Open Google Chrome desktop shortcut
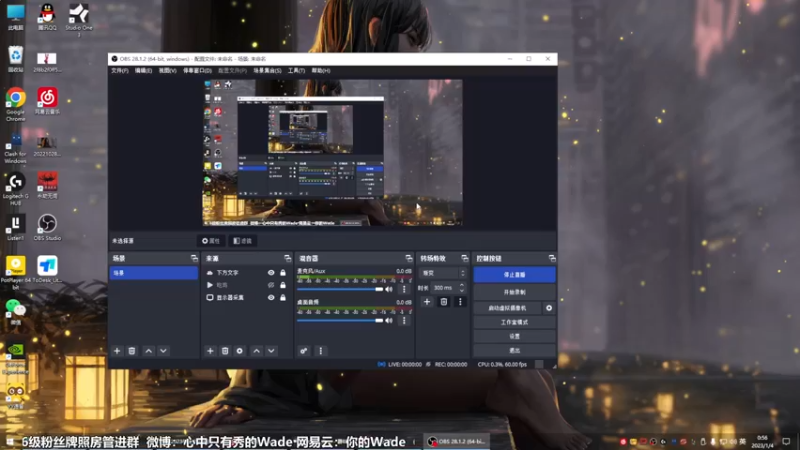800x450 pixels. coord(15,105)
